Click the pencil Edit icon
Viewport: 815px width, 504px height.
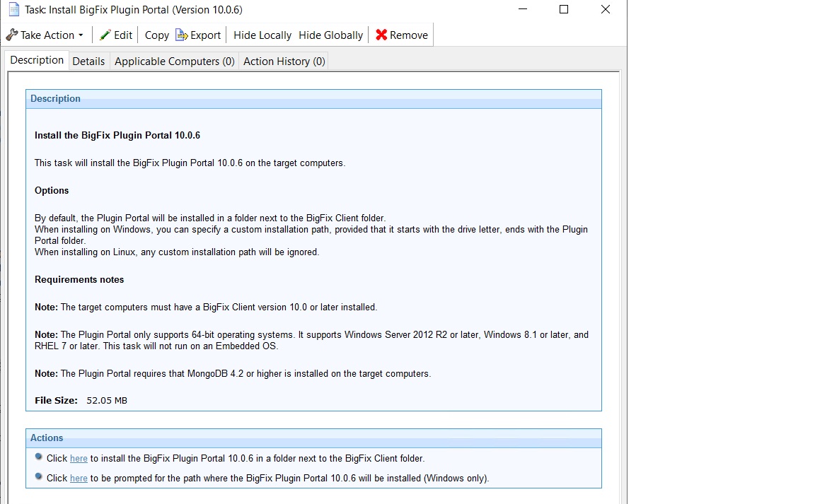coord(105,35)
